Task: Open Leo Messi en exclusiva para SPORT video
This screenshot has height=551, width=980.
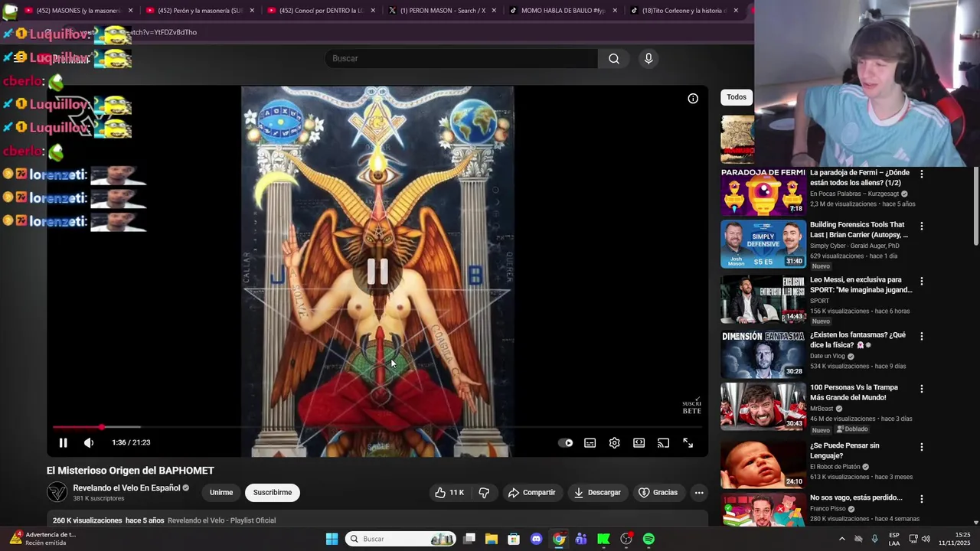Action: (763, 299)
